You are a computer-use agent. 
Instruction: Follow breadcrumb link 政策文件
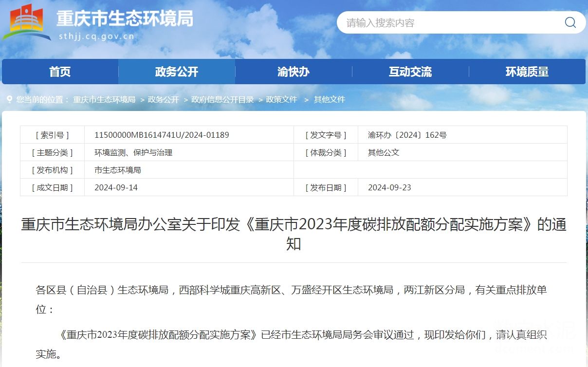point(281,99)
